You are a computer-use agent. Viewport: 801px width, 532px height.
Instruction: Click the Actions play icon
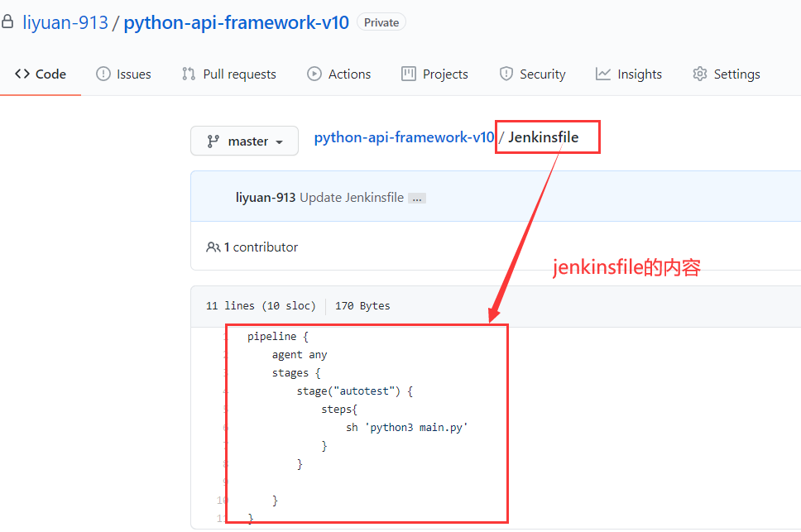point(314,74)
